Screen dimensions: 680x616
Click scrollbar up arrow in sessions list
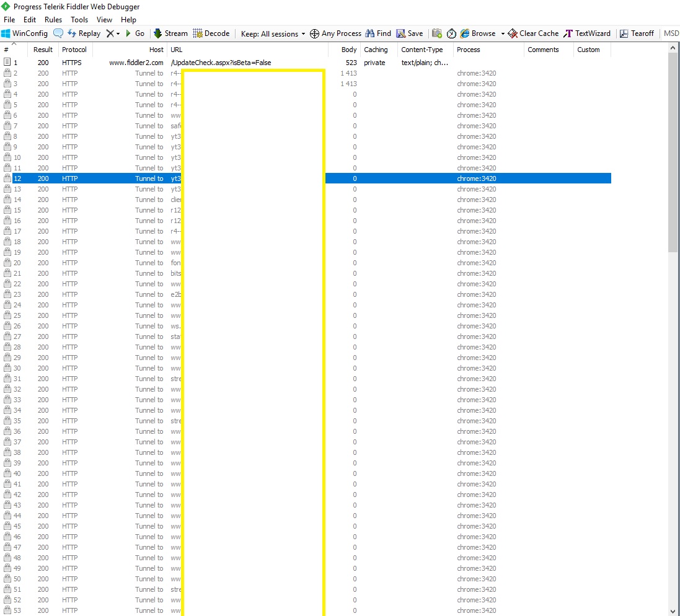[673, 48]
